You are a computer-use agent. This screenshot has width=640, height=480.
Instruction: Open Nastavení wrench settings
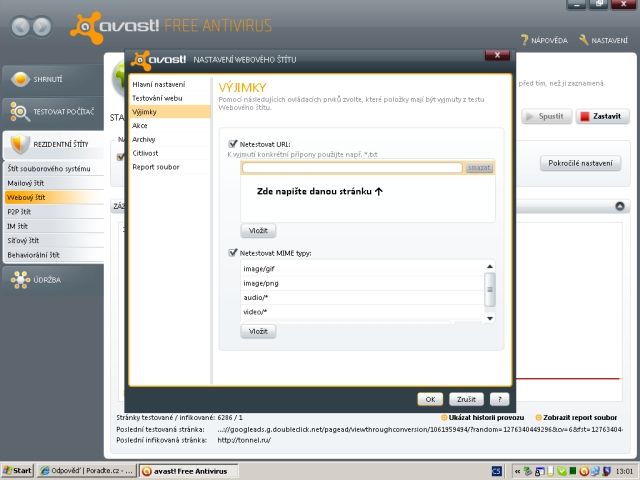click(603, 40)
